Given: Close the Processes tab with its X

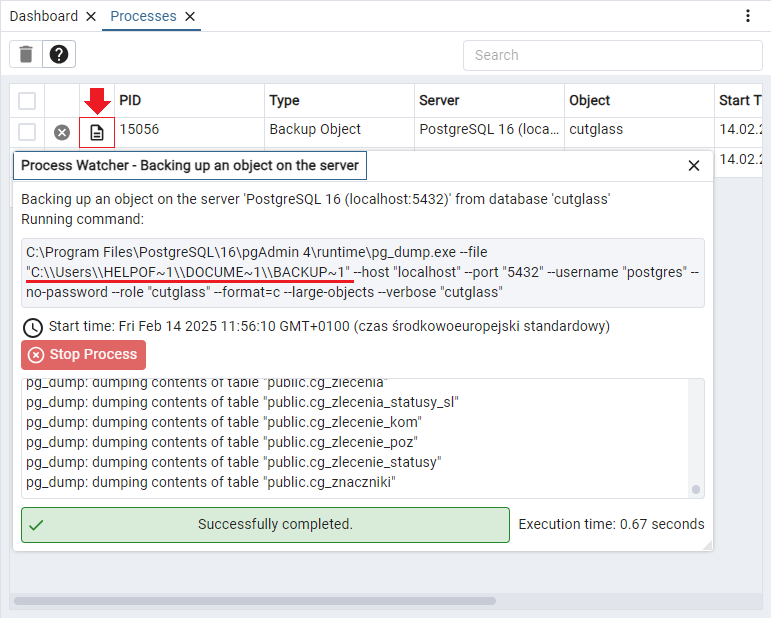Looking at the screenshot, I should (x=190, y=17).
